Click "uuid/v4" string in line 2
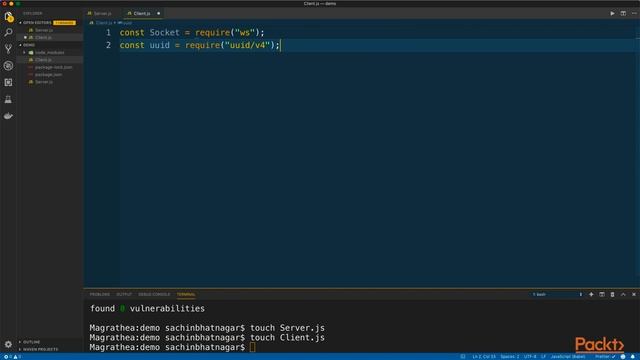640x360 pixels. click(x=247, y=45)
